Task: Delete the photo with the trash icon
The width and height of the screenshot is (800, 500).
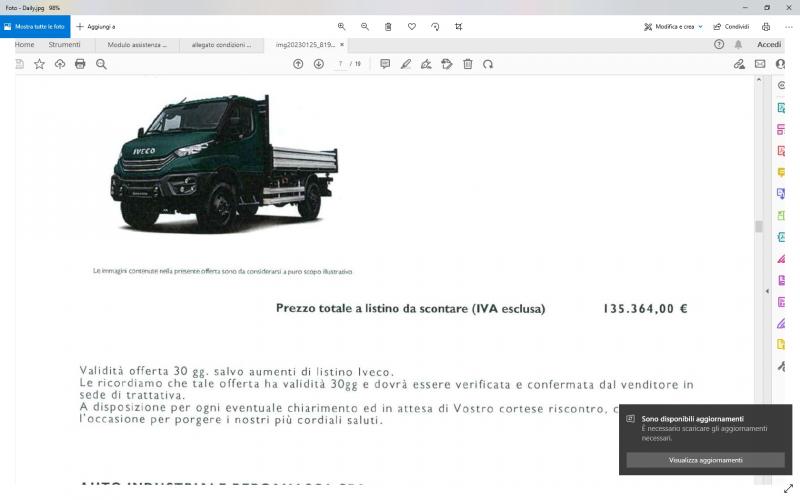Action: [x=388, y=27]
